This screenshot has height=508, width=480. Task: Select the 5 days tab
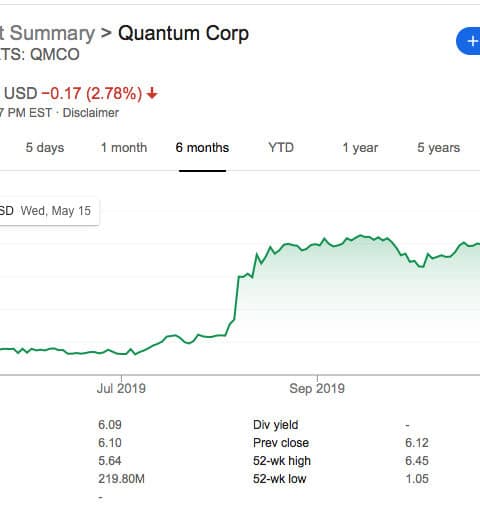point(45,148)
